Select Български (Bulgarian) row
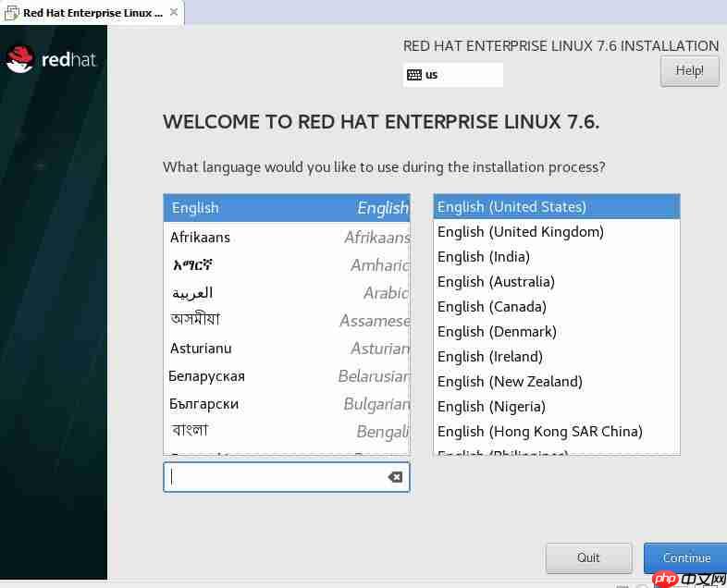Viewport: 727px width, 588px height. pos(287,404)
